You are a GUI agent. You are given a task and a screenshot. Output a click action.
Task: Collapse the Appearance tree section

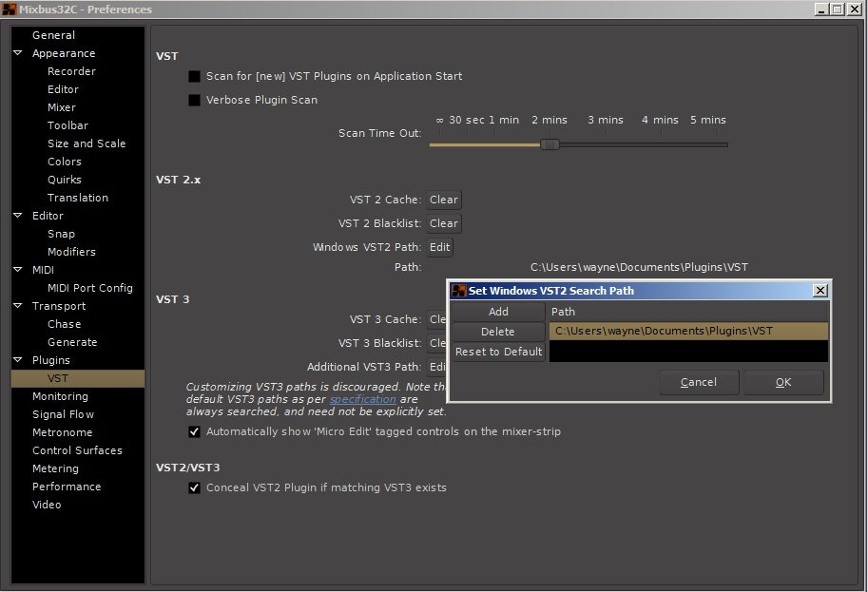coord(18,53)
